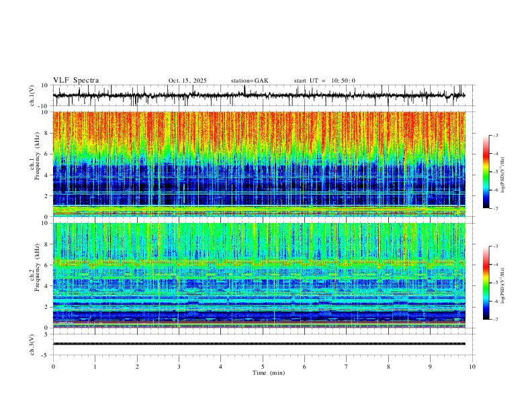Click the '4' kHz tick on ch.2 axis
The width and height of the screenshot is (532, 411).
pos(47,286)
